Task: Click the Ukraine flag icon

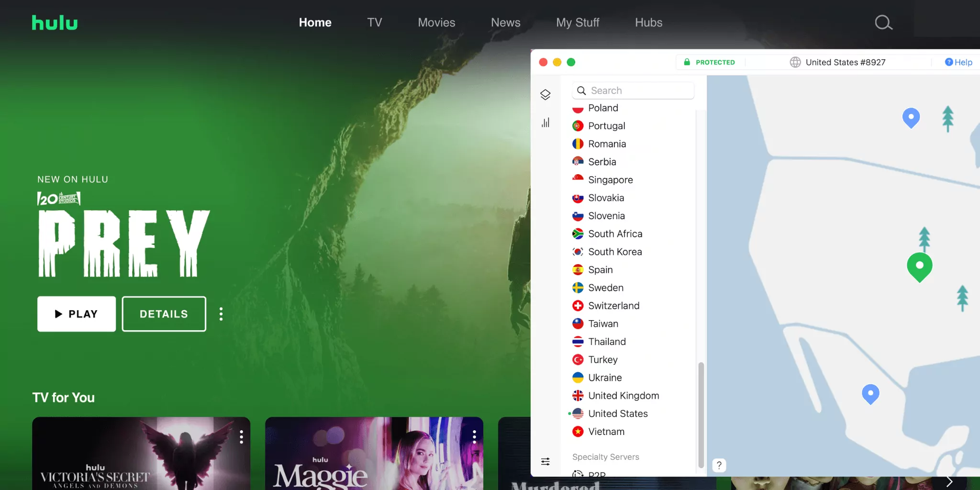Action: [578, 378]
